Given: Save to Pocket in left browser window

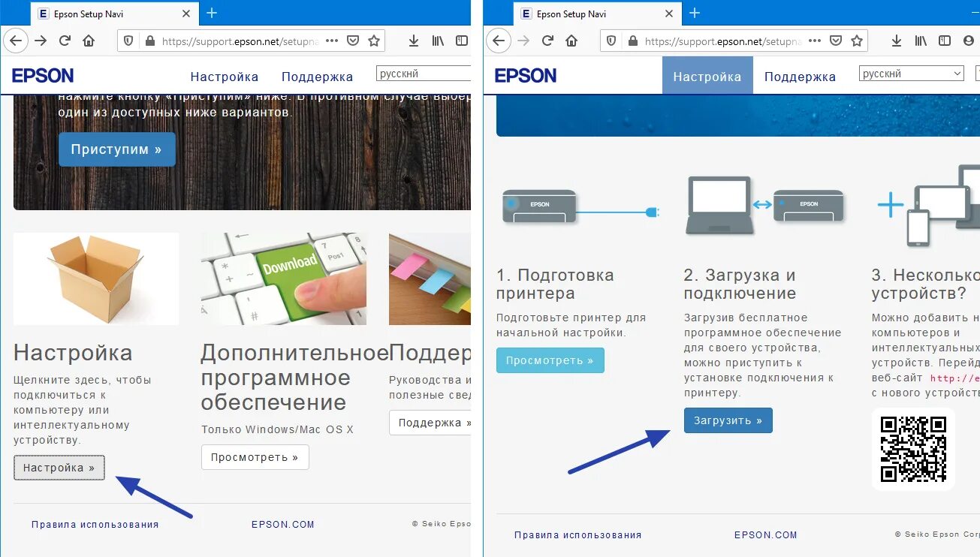Looking at the screenshot, I should click(x=352, y=41).
